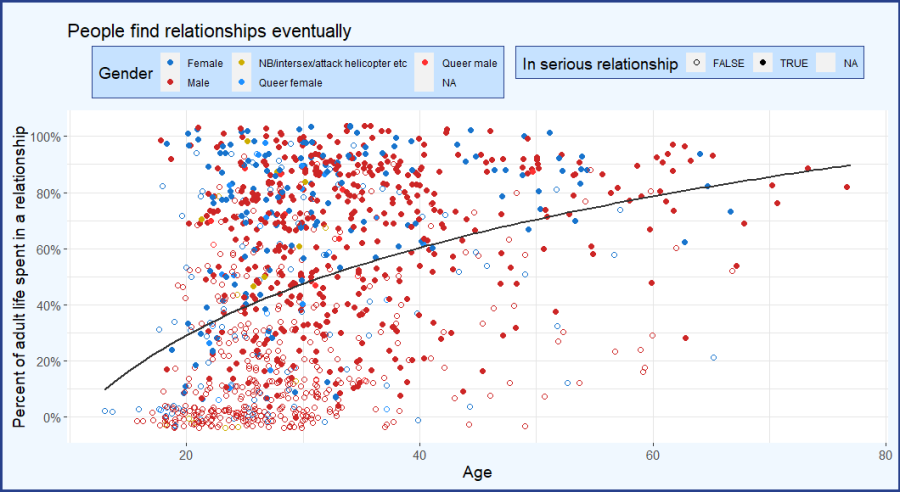Click the 'Gender' legend title
Screen dimensions: 900x492
click(125, 73)
